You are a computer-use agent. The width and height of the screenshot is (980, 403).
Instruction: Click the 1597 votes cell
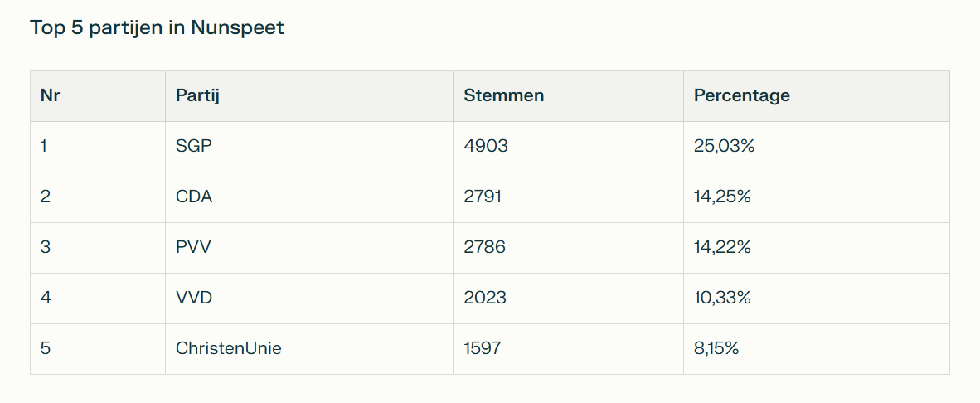(483, 348)
